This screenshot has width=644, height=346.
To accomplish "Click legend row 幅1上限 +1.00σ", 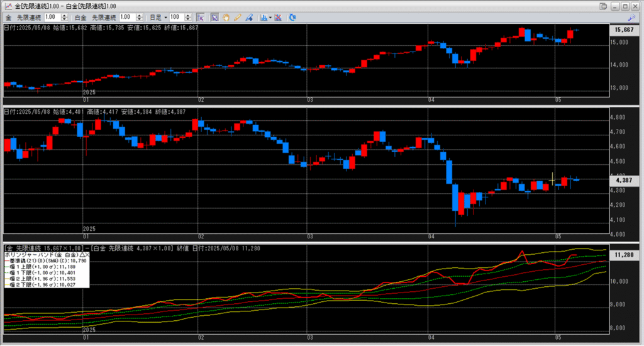I will click(41, 267).
